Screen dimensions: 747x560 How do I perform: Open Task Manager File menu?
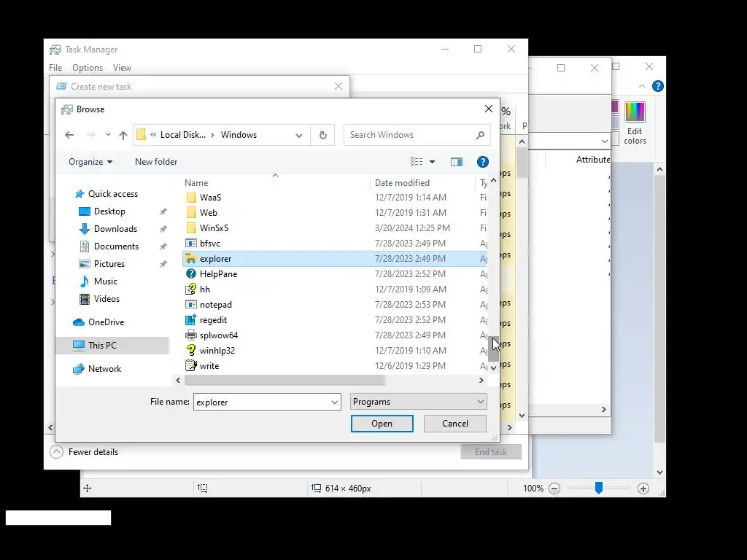(55, 68)
